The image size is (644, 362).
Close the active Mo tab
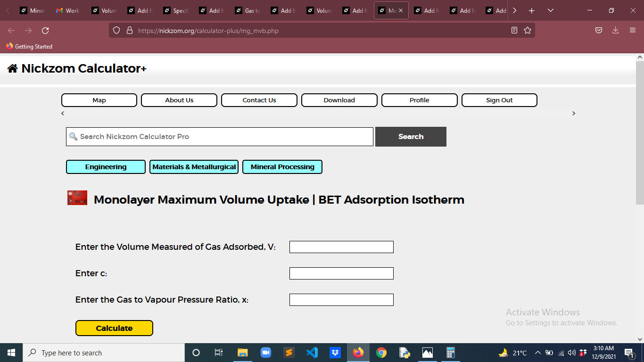pyautogui.click(x=401, y=10)
